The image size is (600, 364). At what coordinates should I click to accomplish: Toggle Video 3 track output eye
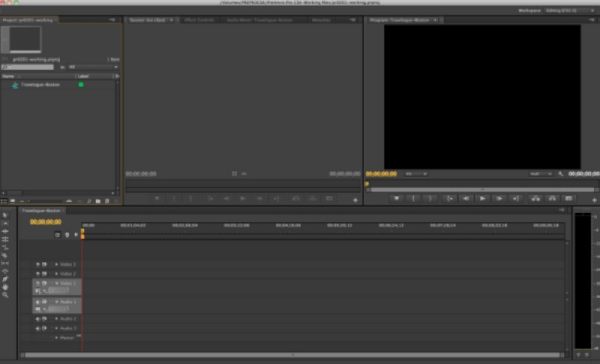pos(38,264)
